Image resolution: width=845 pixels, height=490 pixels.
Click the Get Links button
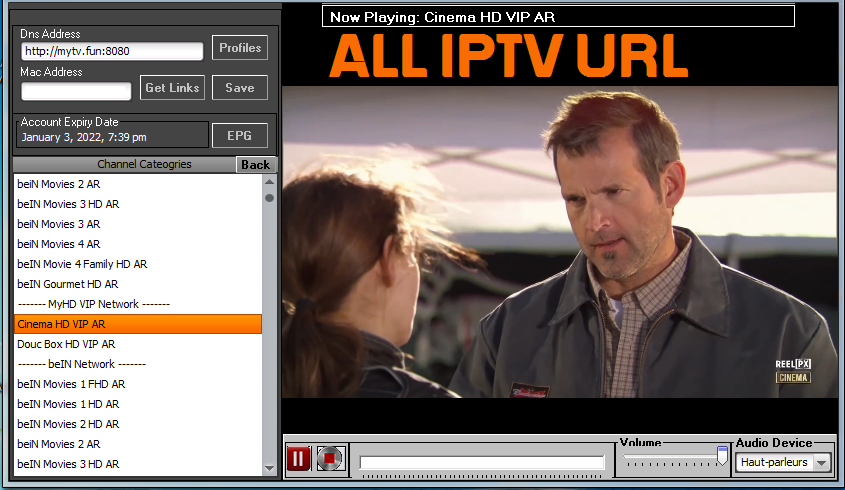click(172, 87)
